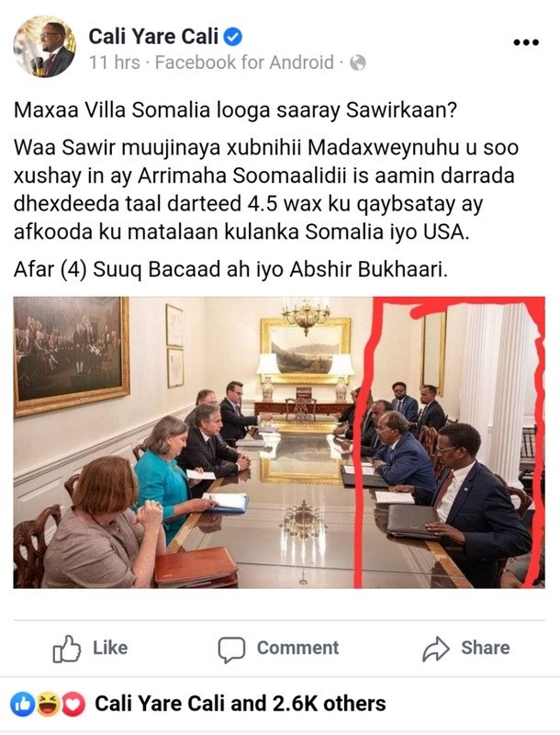Click the red heart love reaction
The height and width of the screenshot is (735, 560).
(73, 704)
